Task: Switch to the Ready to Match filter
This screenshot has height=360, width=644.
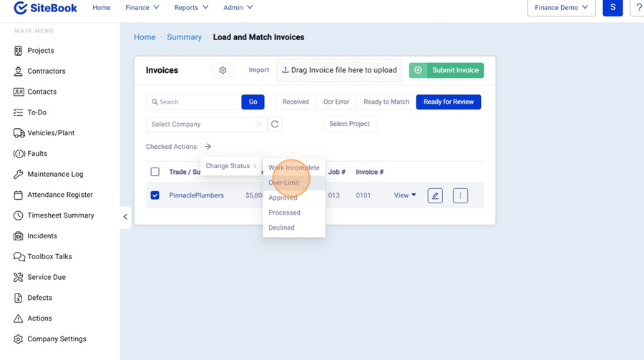Action: tap(386, 102)
